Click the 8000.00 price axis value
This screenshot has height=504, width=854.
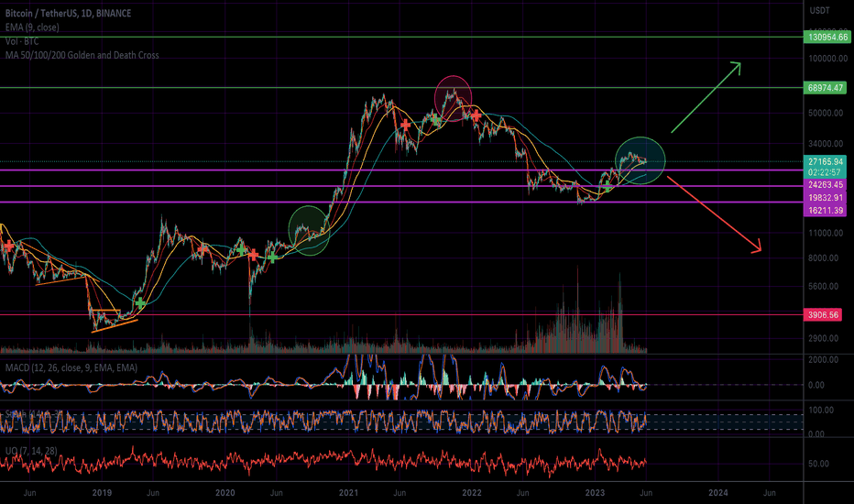(824, 258)
